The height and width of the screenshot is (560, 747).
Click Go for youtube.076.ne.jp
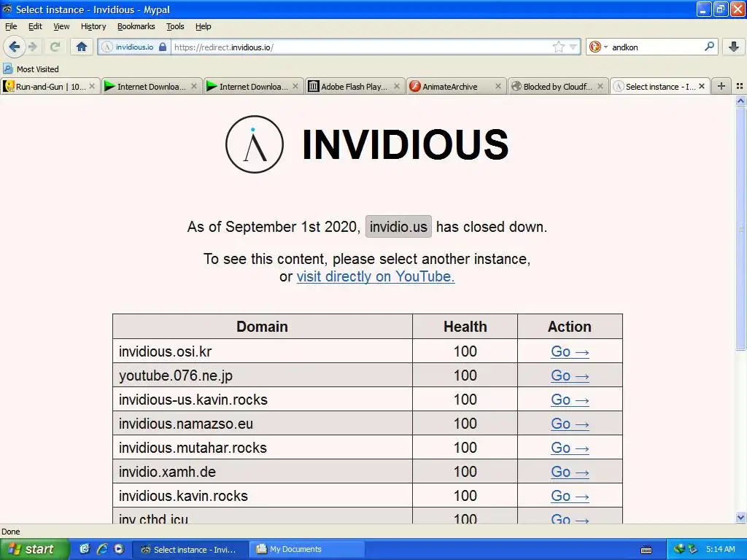[x=570, y=376]
